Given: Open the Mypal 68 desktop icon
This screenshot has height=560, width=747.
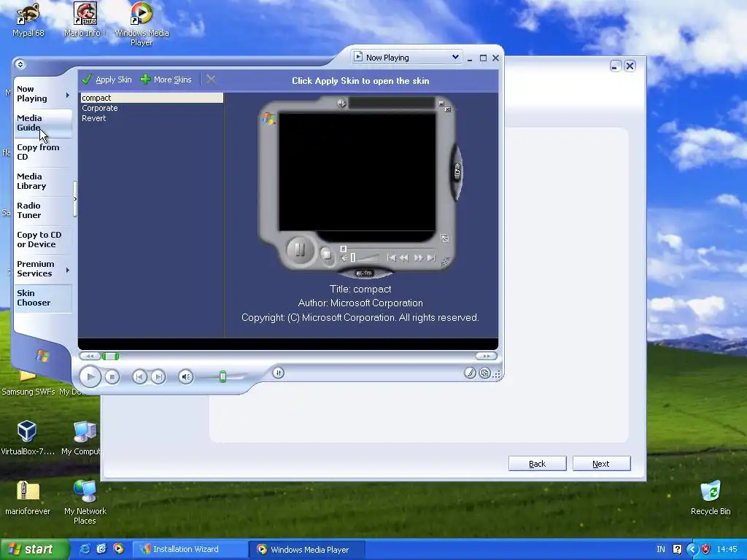Looking at the screenshot, I should [x=28, y=20].
